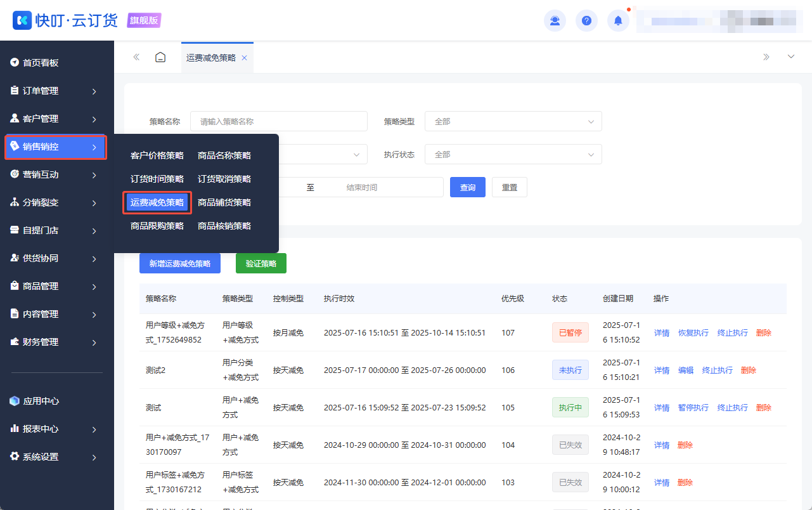Choose 订货取消策略 from submenu
This screenshot has height=510, width=812.
click(x=224, y=179)
